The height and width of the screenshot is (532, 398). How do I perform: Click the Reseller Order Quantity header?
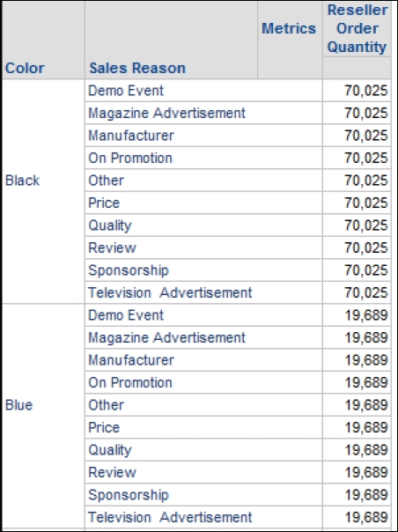tap(357, 29)
